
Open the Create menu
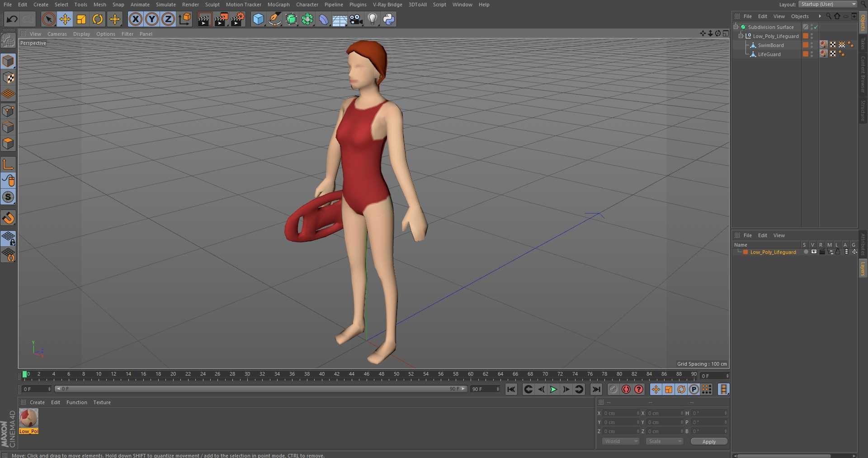(x=41, y=5)
